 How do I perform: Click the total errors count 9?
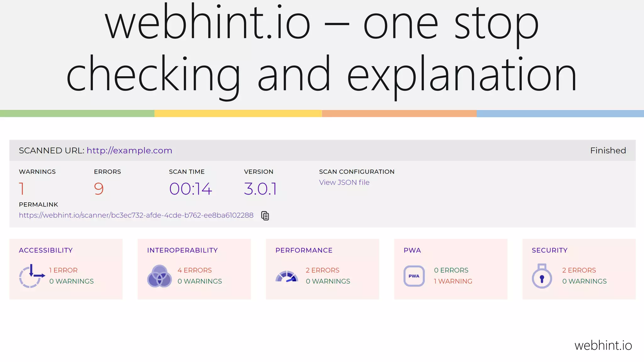click(99, 189)
